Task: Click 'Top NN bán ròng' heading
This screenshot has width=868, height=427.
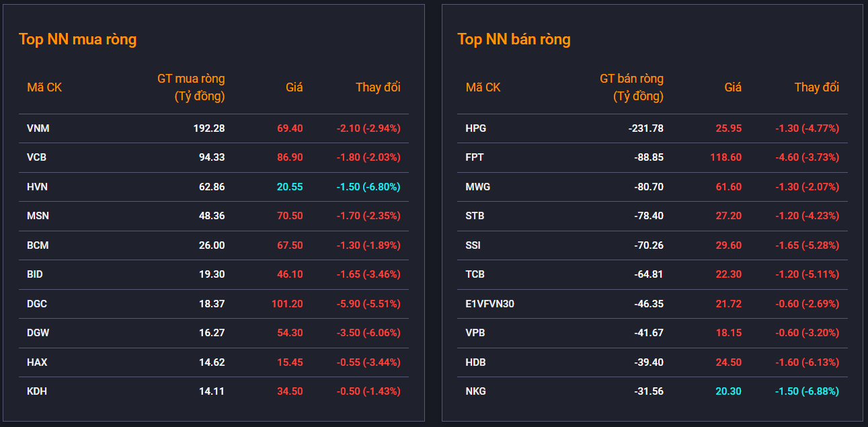Action: [x=514, y=39]
